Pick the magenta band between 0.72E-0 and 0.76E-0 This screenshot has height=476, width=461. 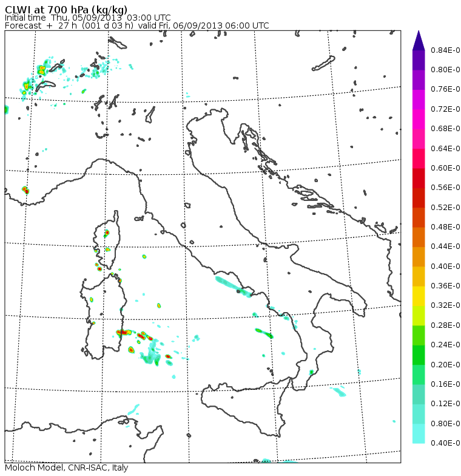pos(419,100)
